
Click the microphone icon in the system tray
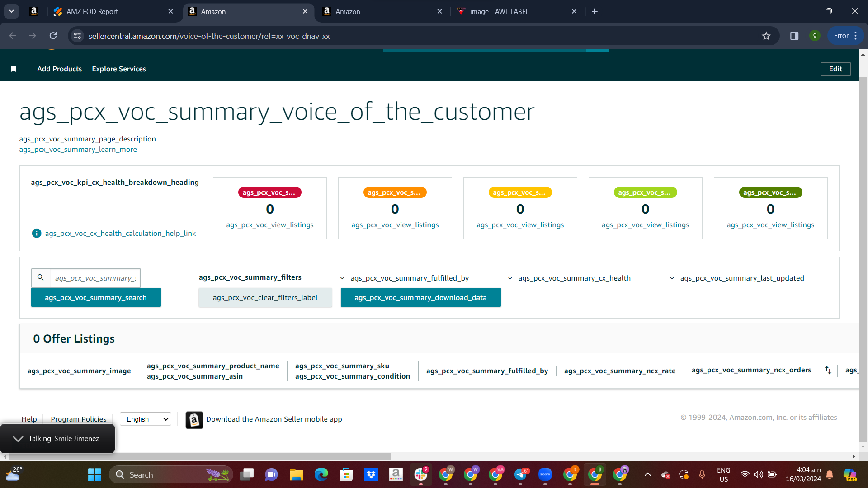(x=702, y=474)
